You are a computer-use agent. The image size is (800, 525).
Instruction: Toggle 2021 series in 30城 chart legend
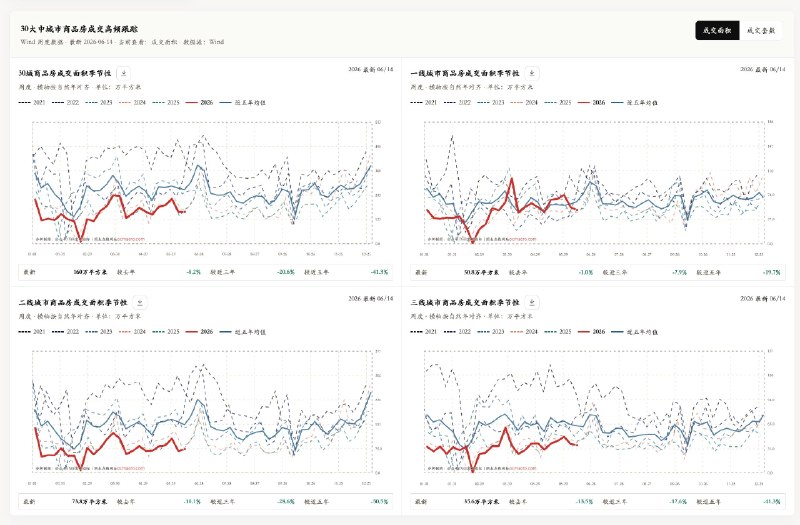click(x=32, y=103)
